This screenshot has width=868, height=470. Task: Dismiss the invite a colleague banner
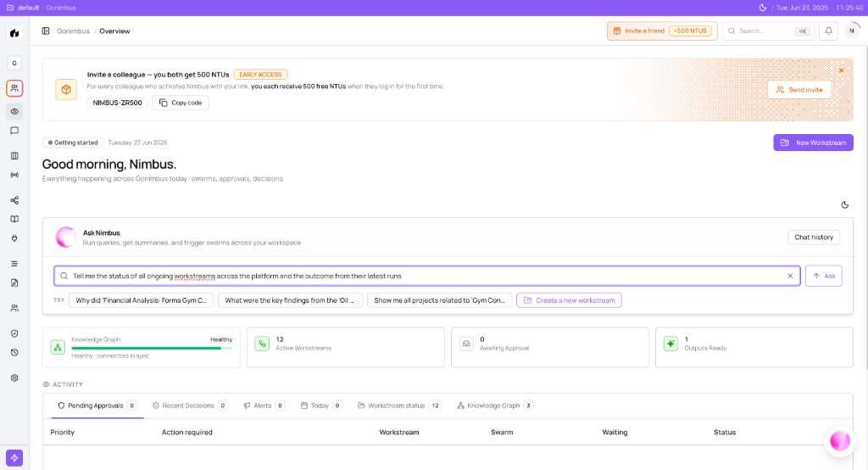(x=842, y=70)
